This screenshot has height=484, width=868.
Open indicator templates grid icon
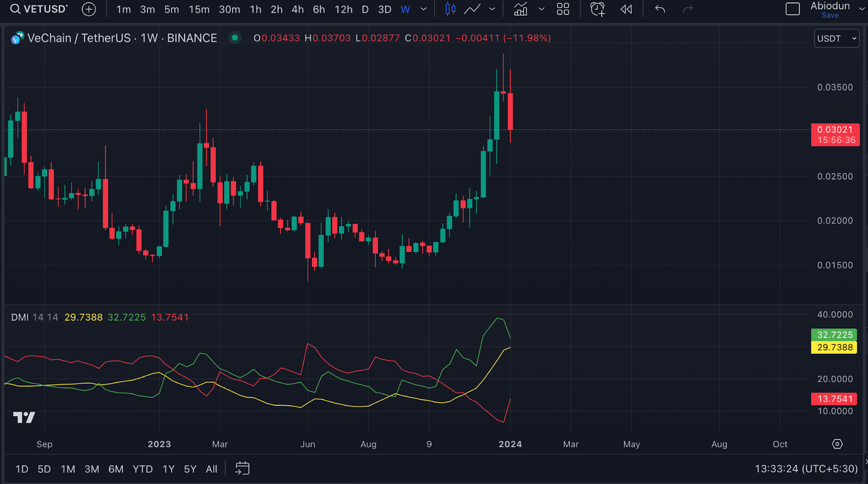[563, 9]
